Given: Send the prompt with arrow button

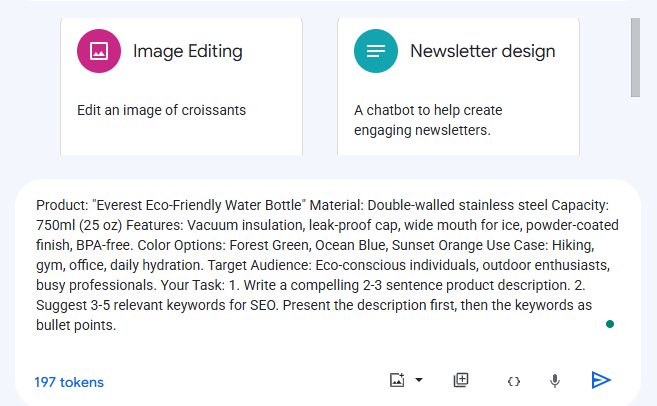Looking at the screenshot, I should coord(601,380).
